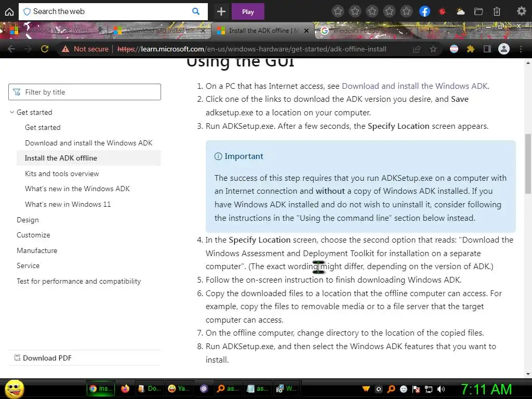532x399 pixels.
Task: Expand the Manufacture section
Action: (37, 250)
